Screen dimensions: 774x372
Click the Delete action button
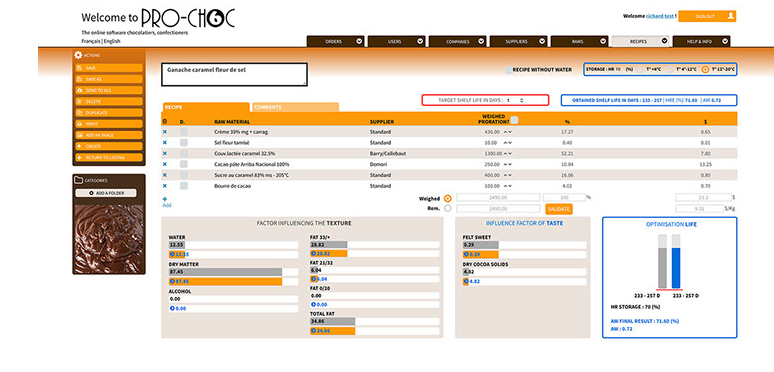coord(109,102)
